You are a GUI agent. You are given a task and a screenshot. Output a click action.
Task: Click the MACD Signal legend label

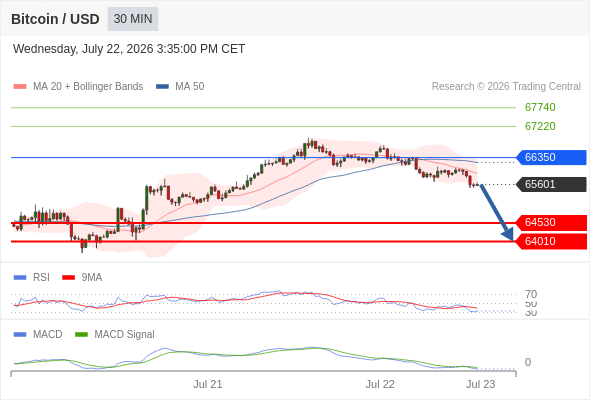point(124,335)
